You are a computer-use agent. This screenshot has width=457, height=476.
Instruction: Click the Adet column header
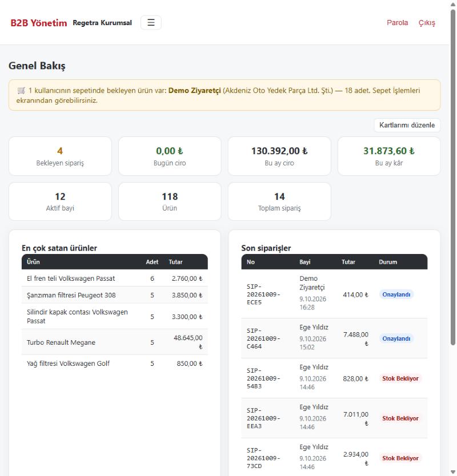click(x=152, y=262)
